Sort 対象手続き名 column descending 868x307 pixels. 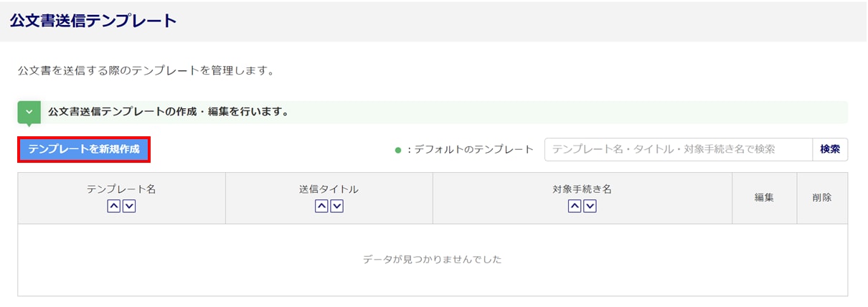click(590, 207)
